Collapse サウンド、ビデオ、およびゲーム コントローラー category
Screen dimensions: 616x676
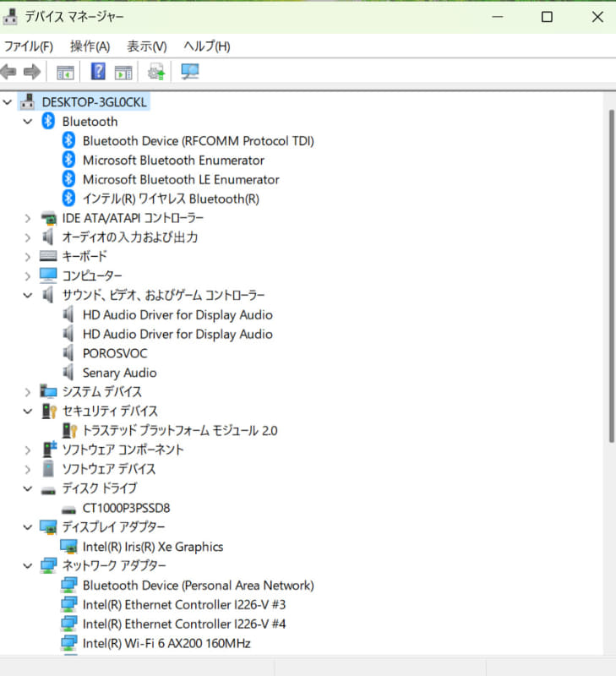(x=28, y=295)
